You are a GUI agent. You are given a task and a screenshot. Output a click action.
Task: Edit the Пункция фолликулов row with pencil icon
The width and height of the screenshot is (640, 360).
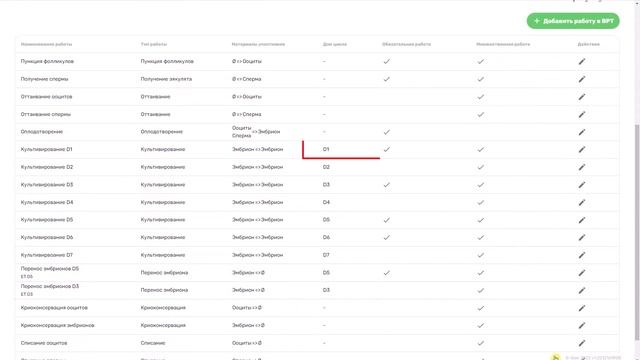tap(582, 61)
